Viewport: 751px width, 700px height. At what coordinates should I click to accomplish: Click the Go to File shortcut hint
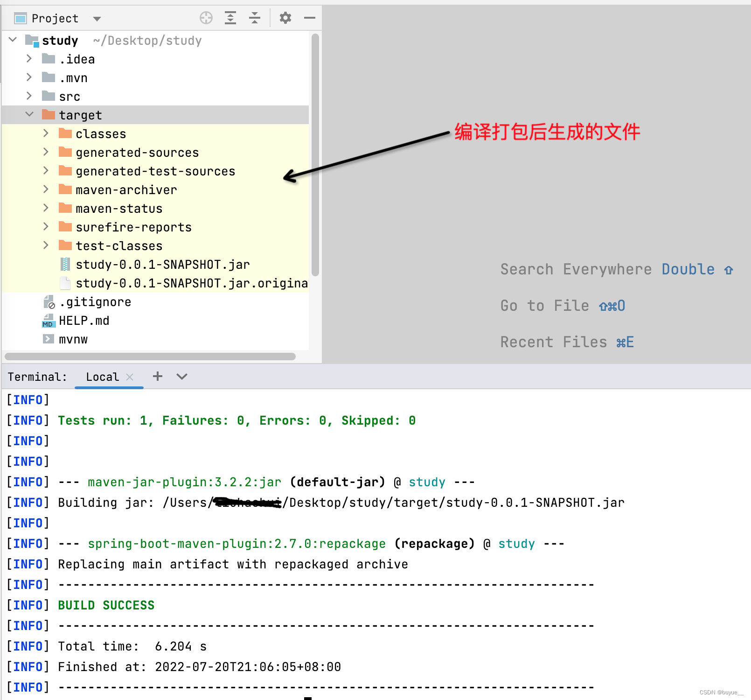[x=563, y=306]
